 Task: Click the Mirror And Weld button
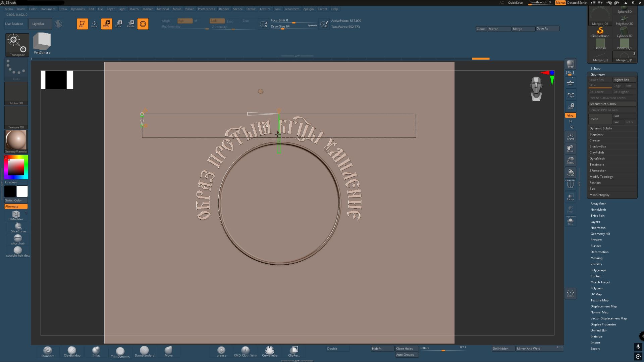(539, 349)
